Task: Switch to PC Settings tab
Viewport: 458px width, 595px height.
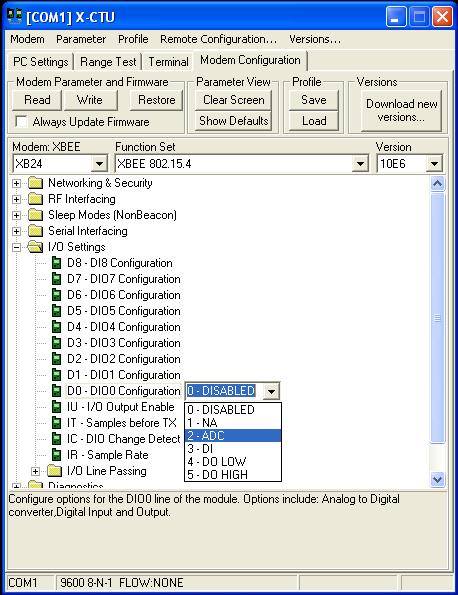Action: point(41,61)
